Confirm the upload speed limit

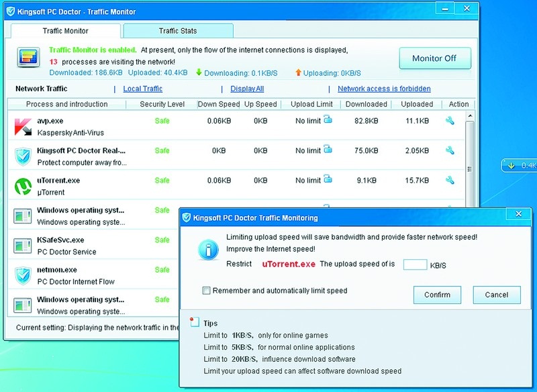click(x=437, y=295)
